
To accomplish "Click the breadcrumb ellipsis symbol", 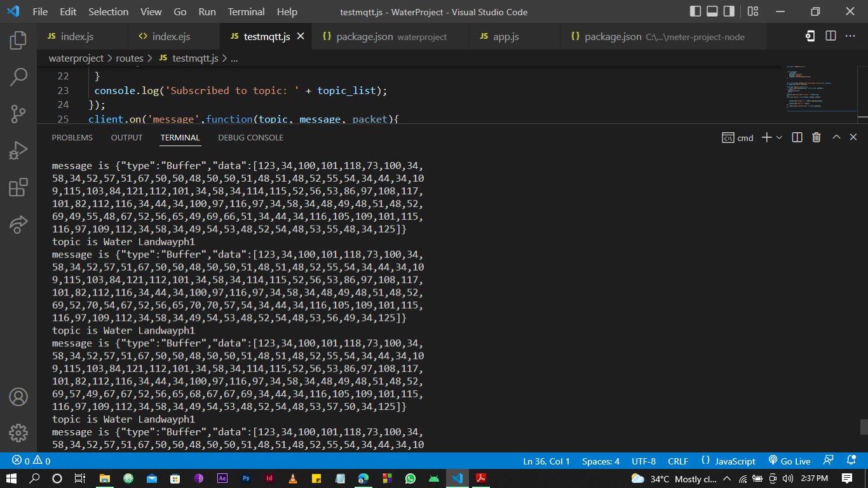I will point(234,58).
